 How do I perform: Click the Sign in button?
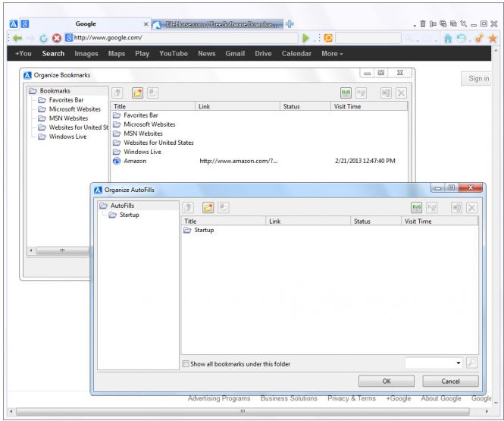tap(477, 78)
